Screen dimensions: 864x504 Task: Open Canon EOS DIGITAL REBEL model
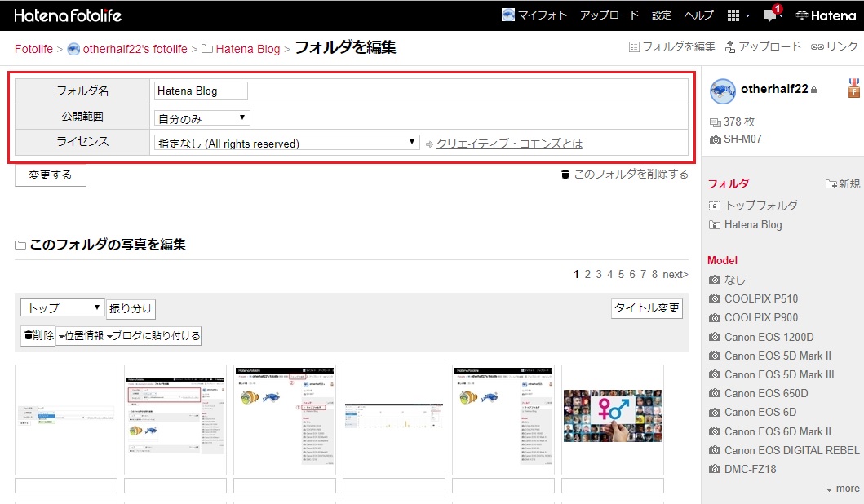click(792, 450)
